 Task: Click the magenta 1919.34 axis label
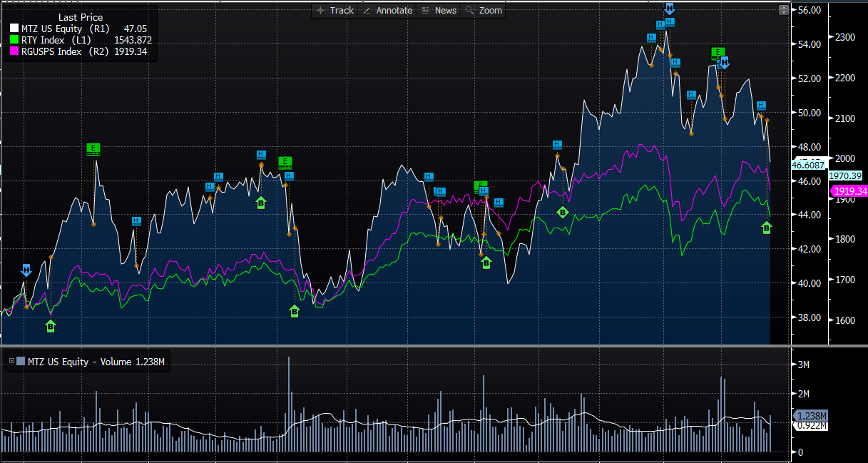[850, 191]
